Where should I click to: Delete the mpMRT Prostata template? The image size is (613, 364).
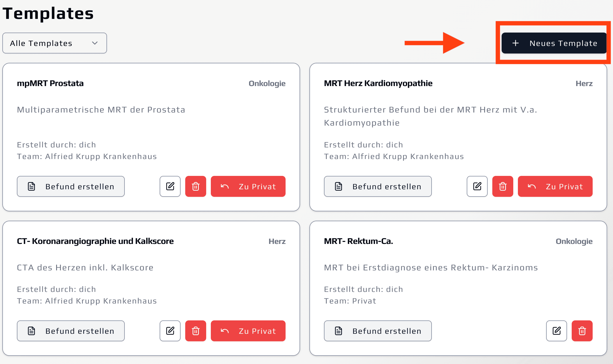tap(196, 186)
